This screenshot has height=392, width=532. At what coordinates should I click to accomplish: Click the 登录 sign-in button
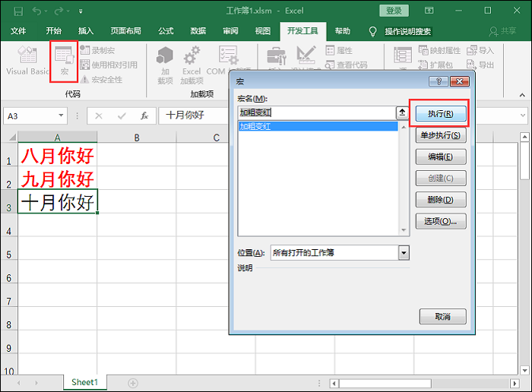(394, 11)
